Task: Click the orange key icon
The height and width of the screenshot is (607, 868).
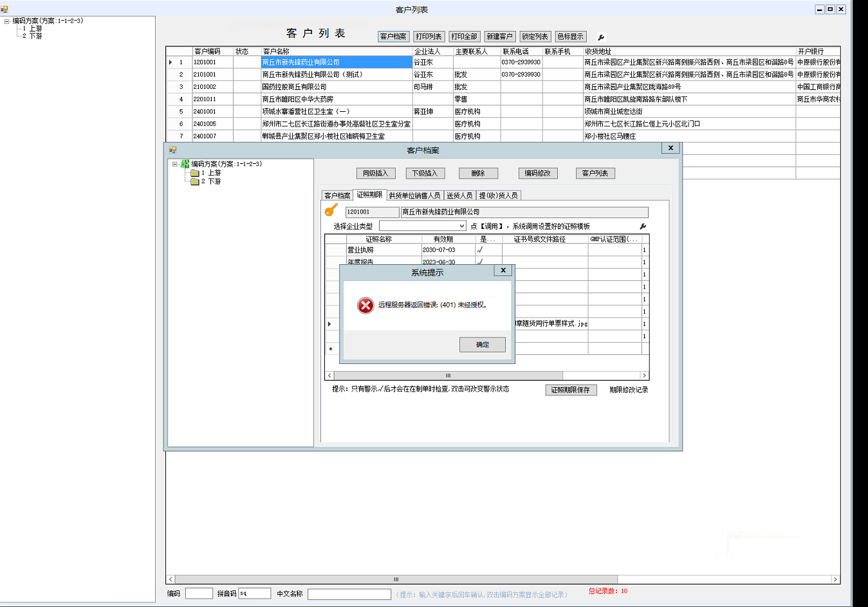Action: pos(331,210)
